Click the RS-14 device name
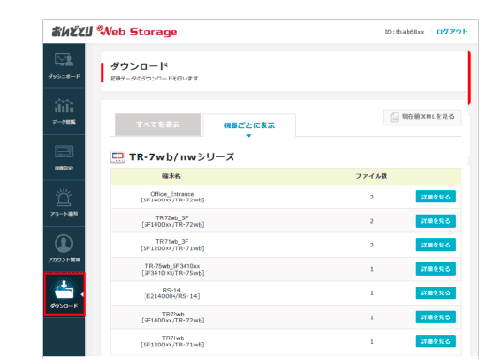This screenshot has width=484, height=361. (x=172, y=290)
